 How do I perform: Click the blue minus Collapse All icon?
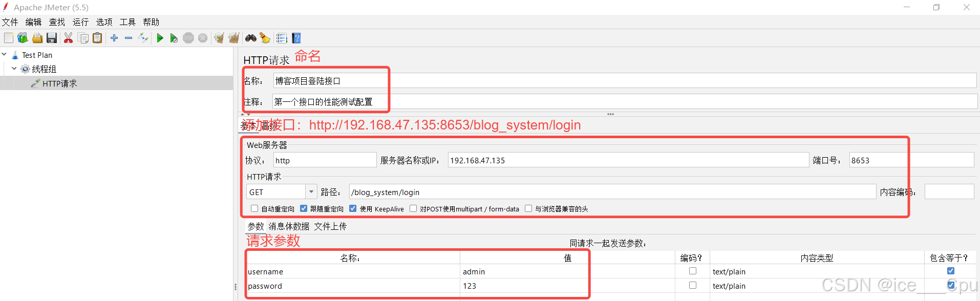point(129,38)
